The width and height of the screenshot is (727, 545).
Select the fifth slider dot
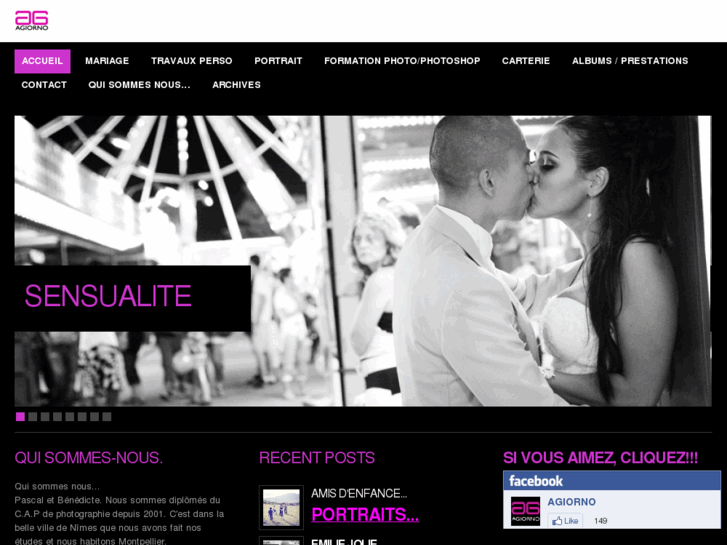click(x=70, y=417)
